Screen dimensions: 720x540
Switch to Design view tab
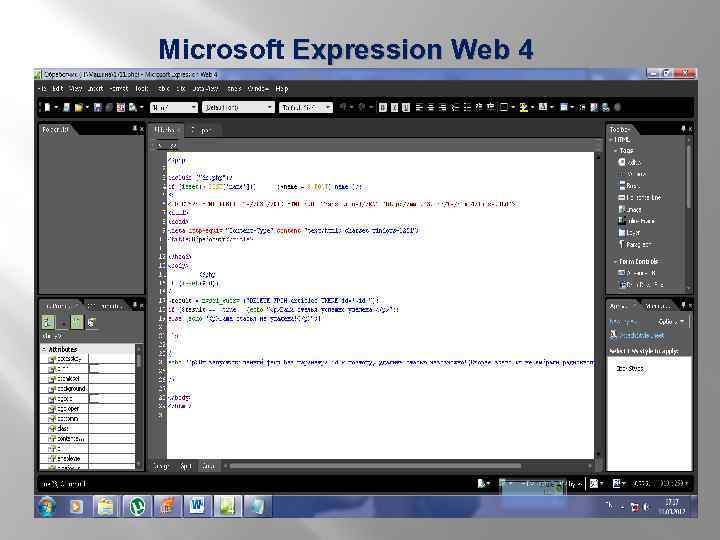[x=160, y=466]
